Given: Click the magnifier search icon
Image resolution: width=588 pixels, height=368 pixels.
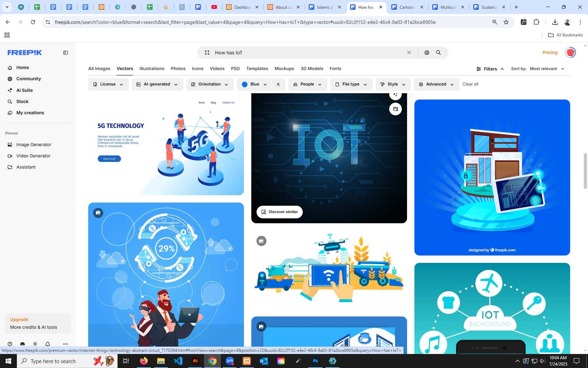Looking at the screenshot, I should coord(439,53).
